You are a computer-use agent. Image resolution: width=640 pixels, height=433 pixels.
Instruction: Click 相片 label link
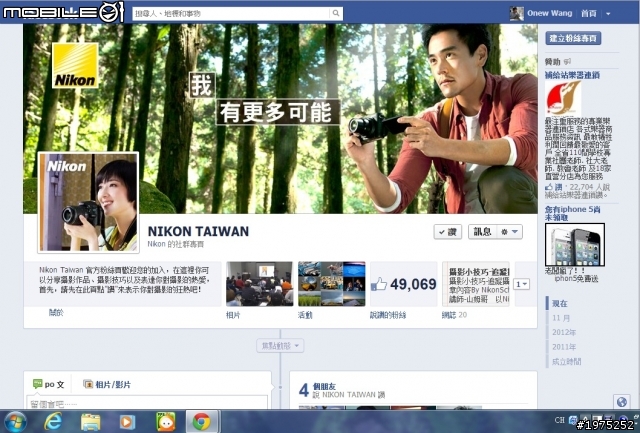[233, 315]
